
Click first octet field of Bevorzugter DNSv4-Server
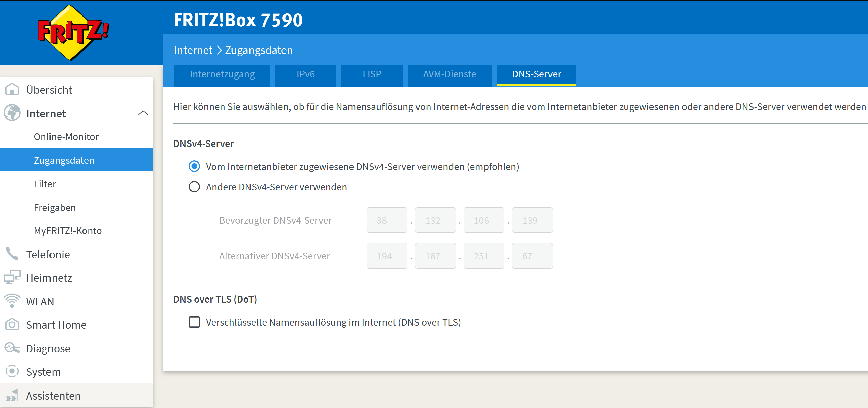pos(387,220)
